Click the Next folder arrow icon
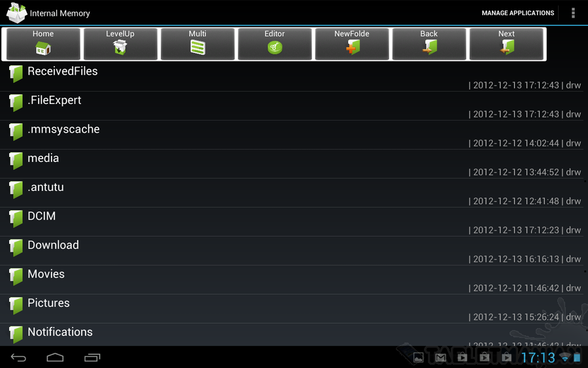The height and width of the screenshot is (368, 588). click(506, 47)
